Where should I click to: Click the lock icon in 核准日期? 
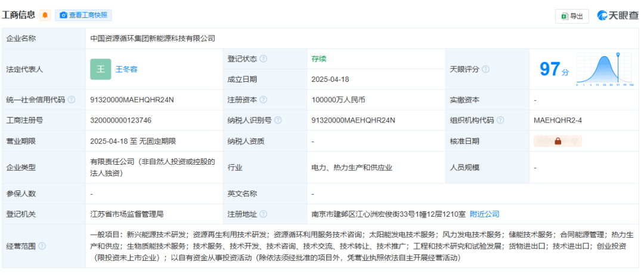(558, 141)
